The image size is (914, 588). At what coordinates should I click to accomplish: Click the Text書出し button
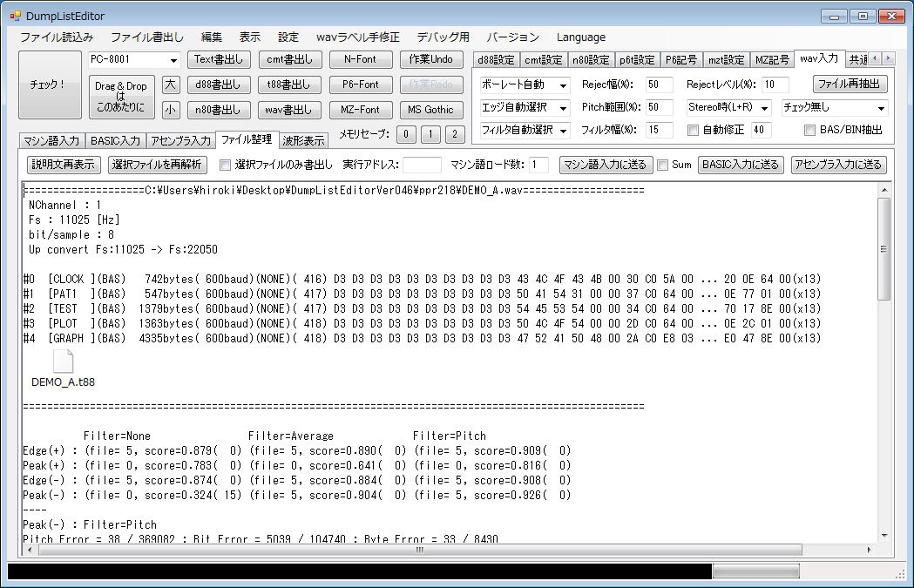click(x=219, y=59)
